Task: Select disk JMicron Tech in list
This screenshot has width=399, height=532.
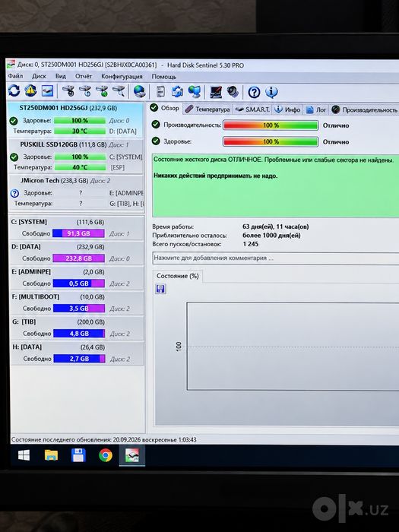Action: 76,192
